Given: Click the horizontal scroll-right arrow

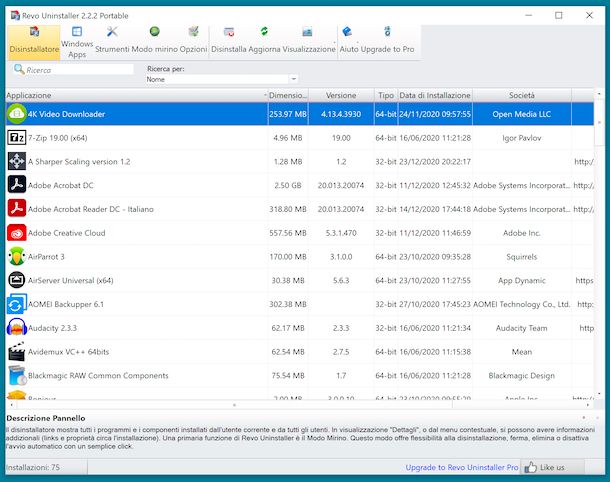Looking at the screenshot, I should click(588, 405).
